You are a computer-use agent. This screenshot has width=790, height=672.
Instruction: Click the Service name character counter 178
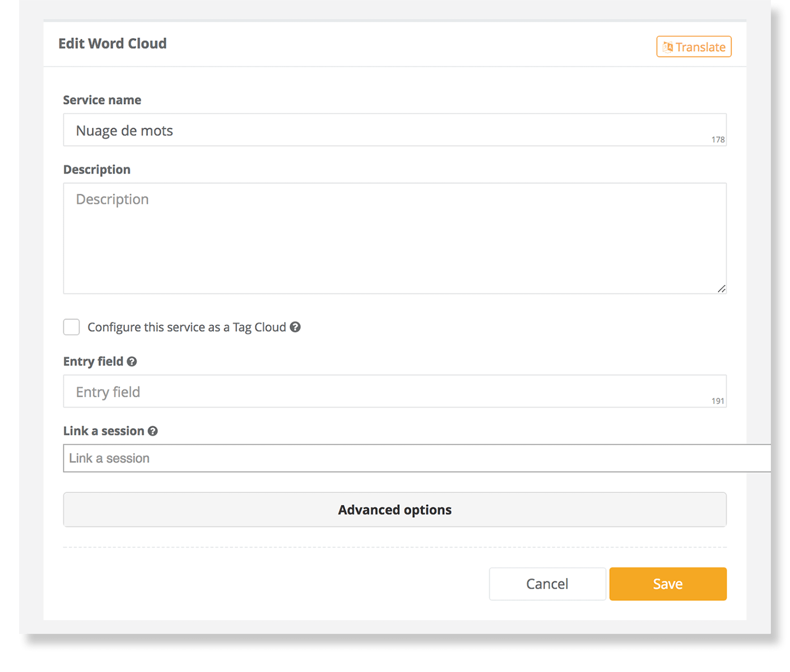[x=718, y=140]
